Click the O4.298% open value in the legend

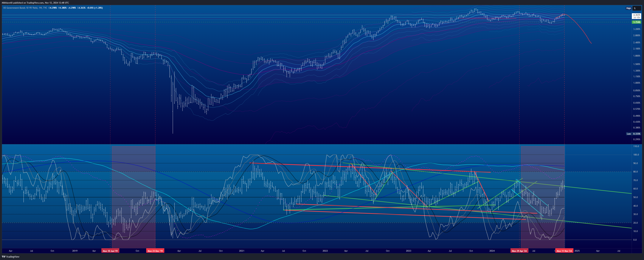pos(53,8)
